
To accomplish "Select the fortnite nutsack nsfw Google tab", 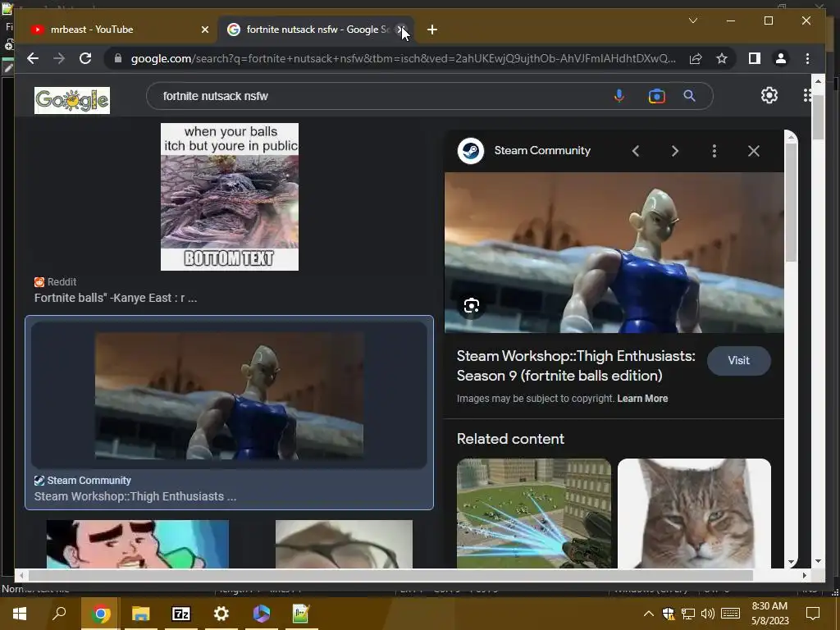I will pyautogui.click(x=316, y=30).
